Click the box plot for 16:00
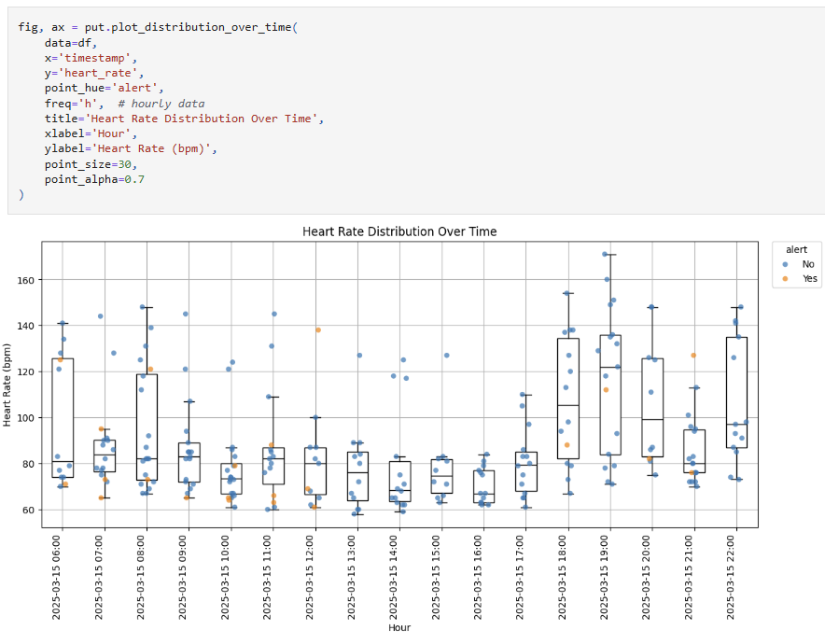Viewport: 825px width, 644px height. pos(483,485)
